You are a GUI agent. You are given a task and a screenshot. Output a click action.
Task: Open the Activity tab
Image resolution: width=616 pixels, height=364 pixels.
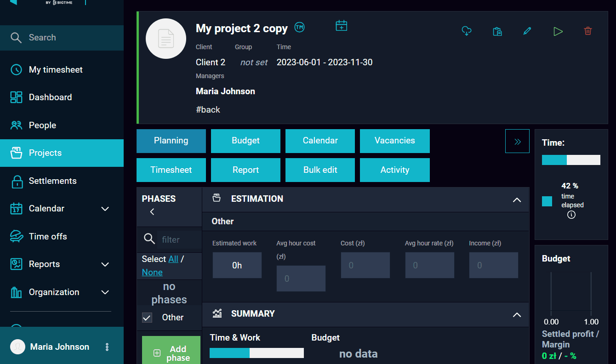point(395,170)
